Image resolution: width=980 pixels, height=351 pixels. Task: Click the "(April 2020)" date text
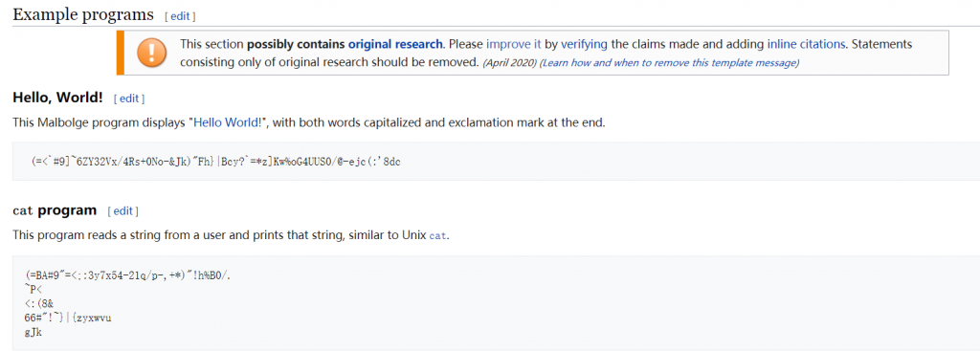pyautogui.click(x=509, y=63)
